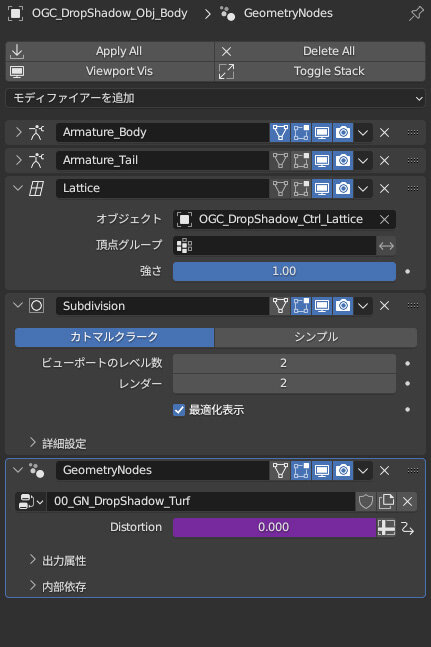Screen dimensions: 431x647
Task: Click the fake user shield icon
Action: 366,502
